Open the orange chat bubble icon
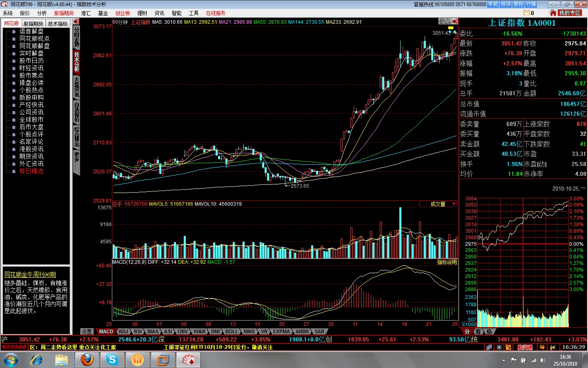 pyautogui.click(x=542, y=347)
